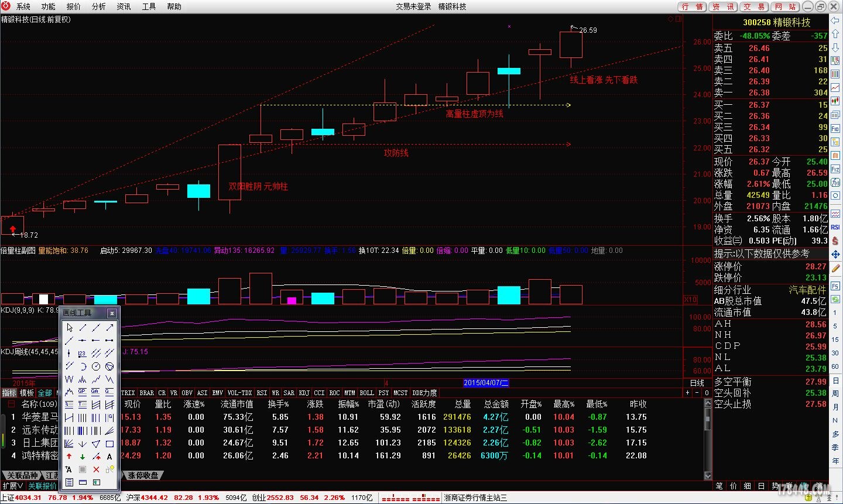Click the 资讯 top-right button
The width and height of the screenshot is (843, 504).
724,6
